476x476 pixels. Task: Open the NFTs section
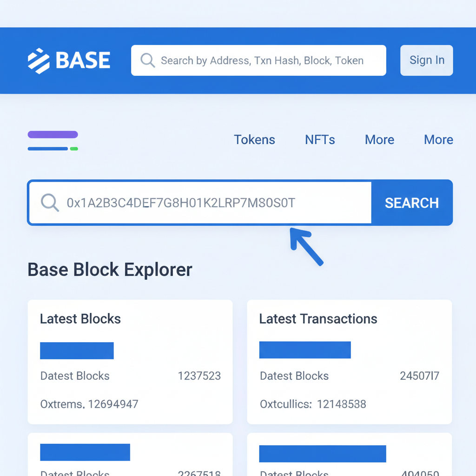click(320, 139)
